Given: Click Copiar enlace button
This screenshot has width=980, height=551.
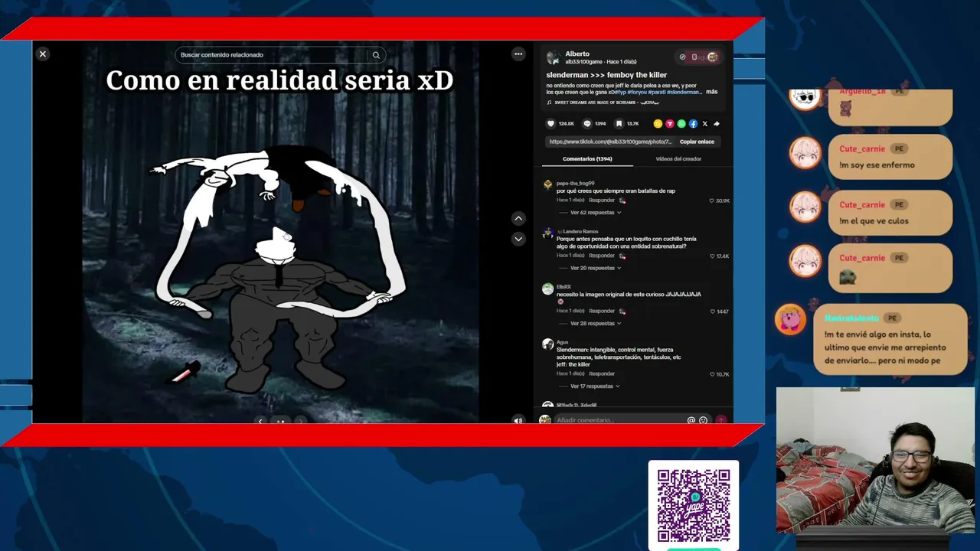Looking at the screenshot, I should tap(697, 142).
